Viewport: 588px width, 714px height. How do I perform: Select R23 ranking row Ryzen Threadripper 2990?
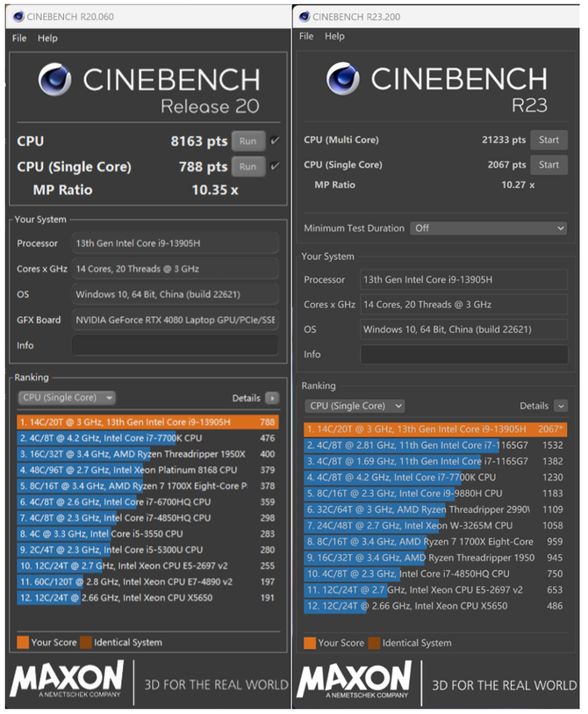click(435, 509)
